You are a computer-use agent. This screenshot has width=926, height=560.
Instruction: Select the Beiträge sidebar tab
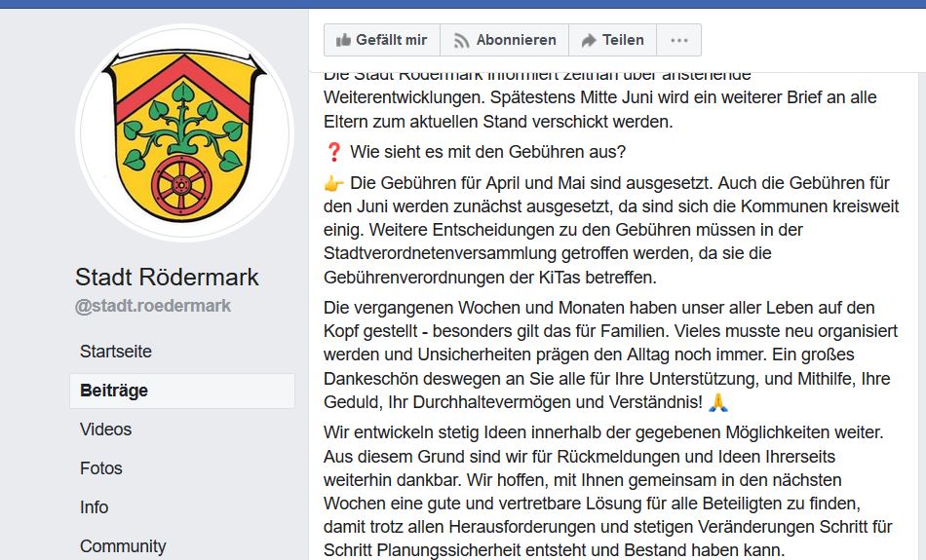pos(114,391)
